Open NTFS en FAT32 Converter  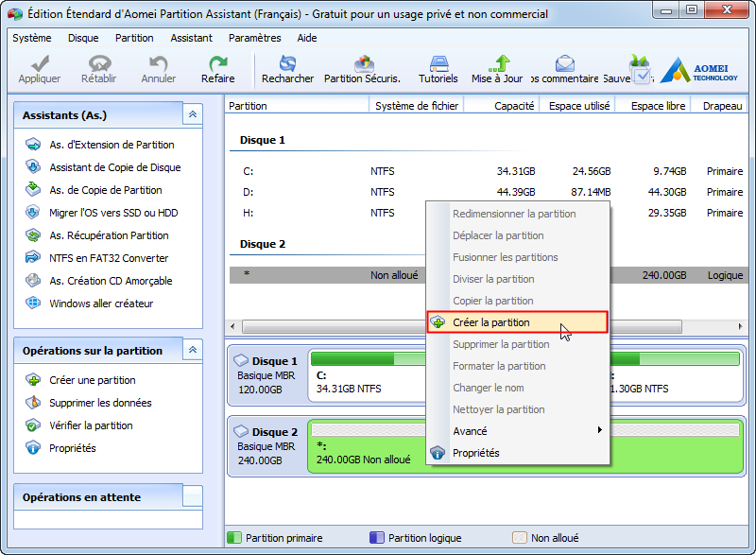pos(109,258)
